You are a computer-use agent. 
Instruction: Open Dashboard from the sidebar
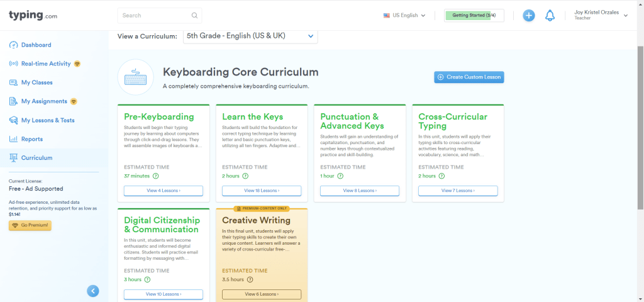[36, 45]
